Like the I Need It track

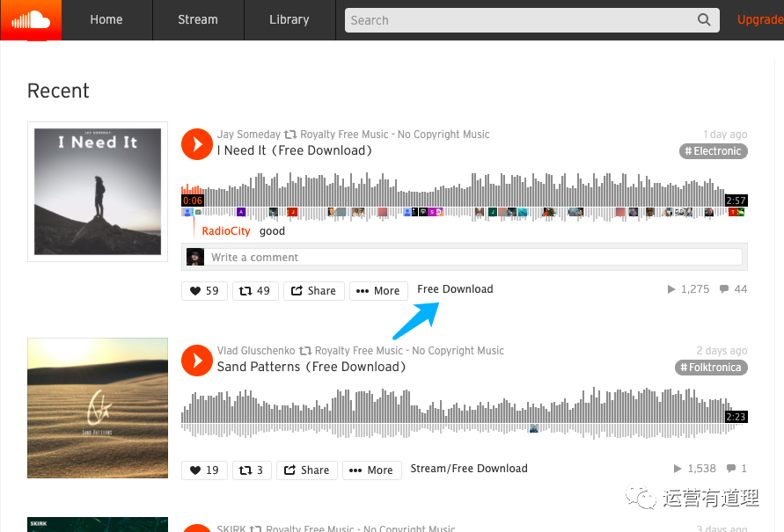point(204,291)
